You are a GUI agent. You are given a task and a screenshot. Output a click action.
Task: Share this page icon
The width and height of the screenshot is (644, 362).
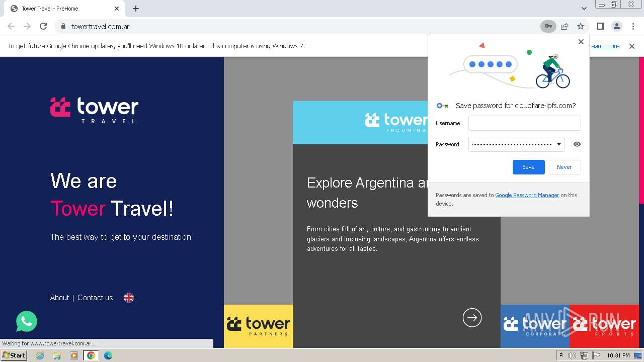pos(565,26)
